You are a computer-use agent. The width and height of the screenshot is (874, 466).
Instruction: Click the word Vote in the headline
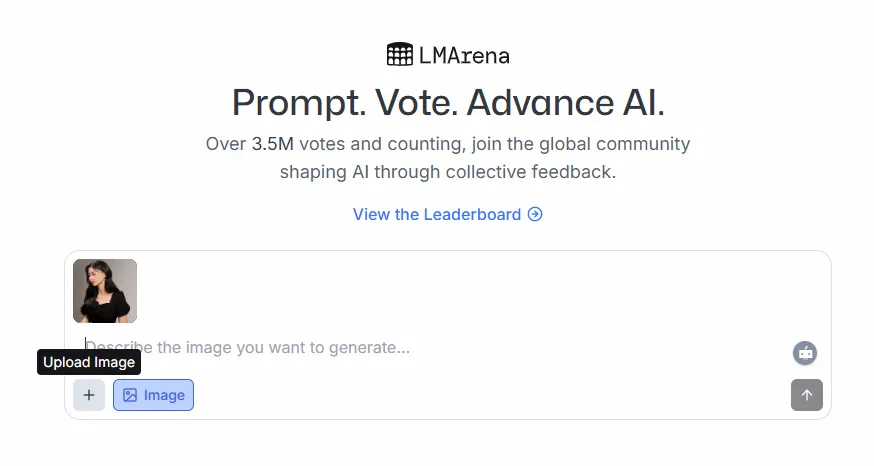click(x=412, y=103)
